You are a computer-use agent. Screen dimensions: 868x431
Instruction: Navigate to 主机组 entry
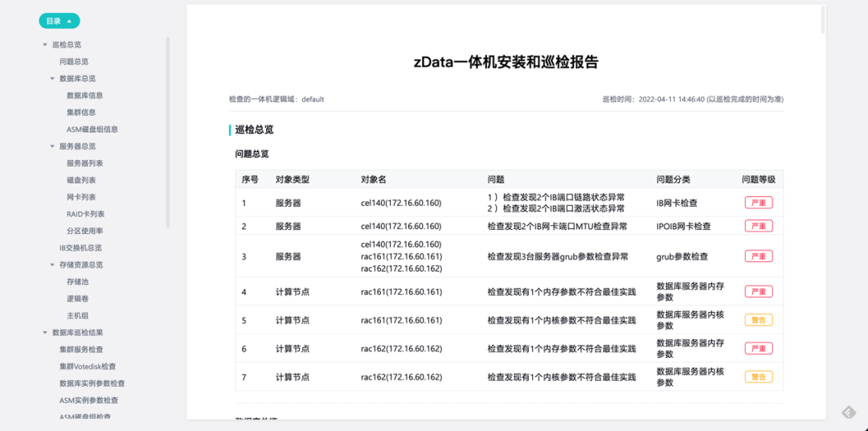[77, 316]
